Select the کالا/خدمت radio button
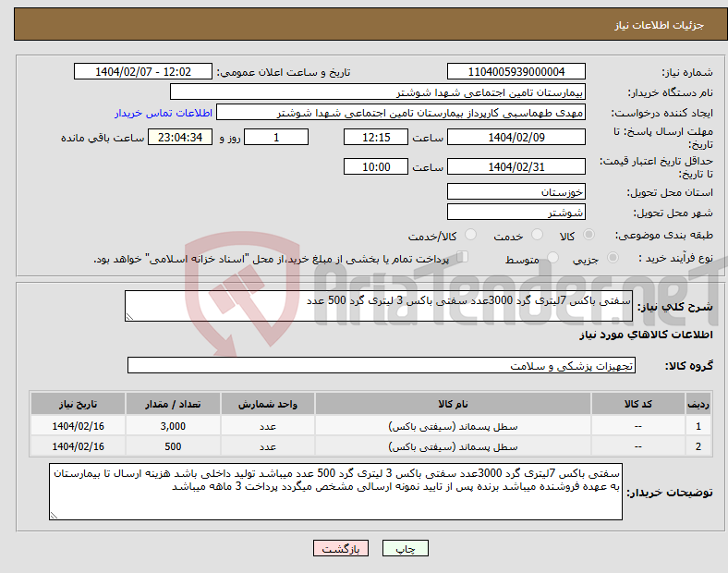The height and width of the screenshot is (573, 728). [470, 235]
